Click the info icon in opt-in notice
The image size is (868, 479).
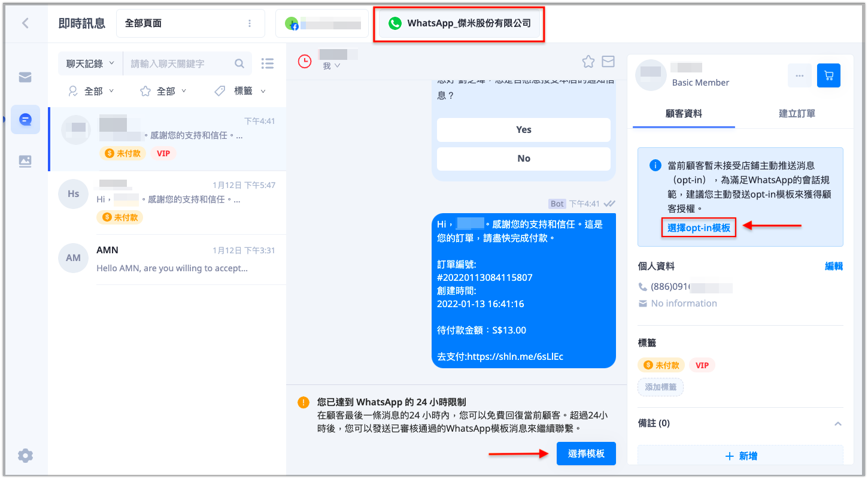pyautogui.click(x=655, y=165)
